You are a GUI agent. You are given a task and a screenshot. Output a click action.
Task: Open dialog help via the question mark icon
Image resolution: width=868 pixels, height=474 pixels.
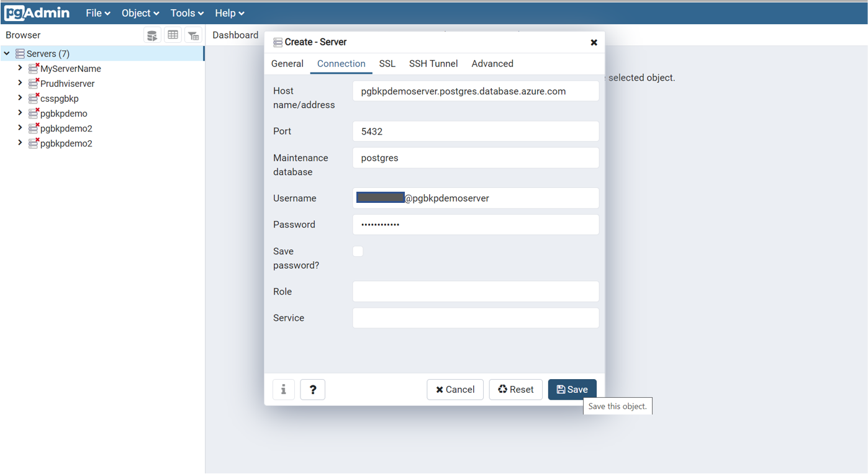coord(312,389)
